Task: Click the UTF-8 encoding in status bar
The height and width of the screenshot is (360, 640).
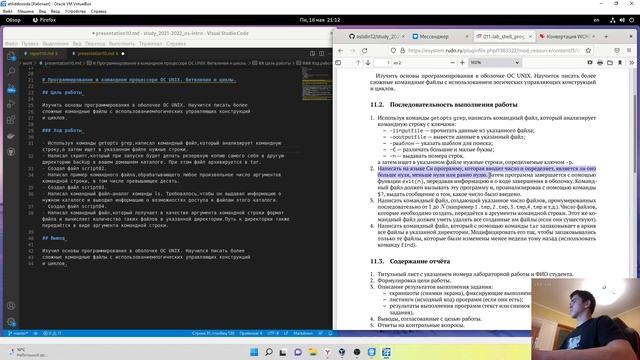Action: (273, 333)
